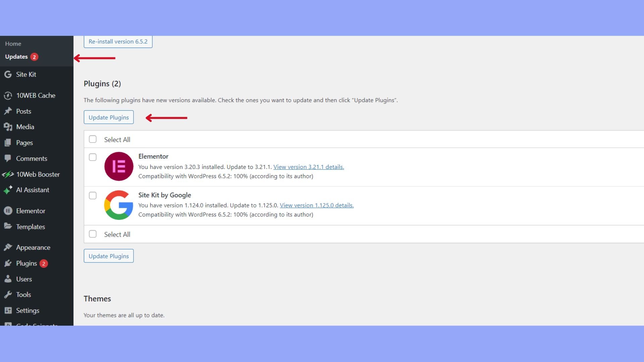Screen dimensions: 644x362
Task: Open the Updates menu item
Action: click(16, 56)
